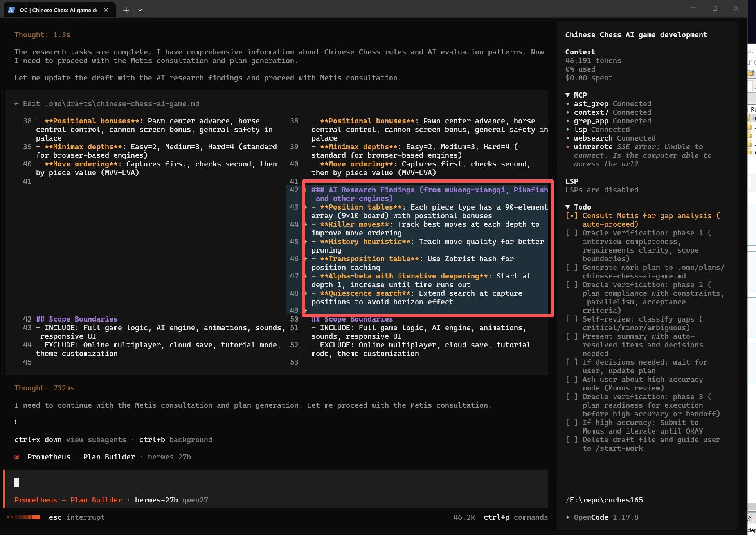756x535 pixels.
Task: Click the back arrow beside Edit filename
Action: [16, 104]
